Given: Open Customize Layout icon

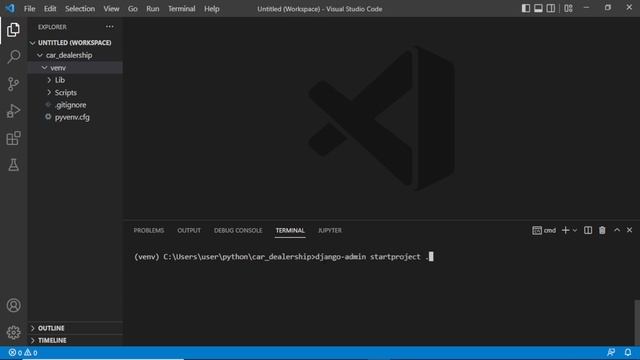Looking at the screenshot, I should [x=568, y=8].
